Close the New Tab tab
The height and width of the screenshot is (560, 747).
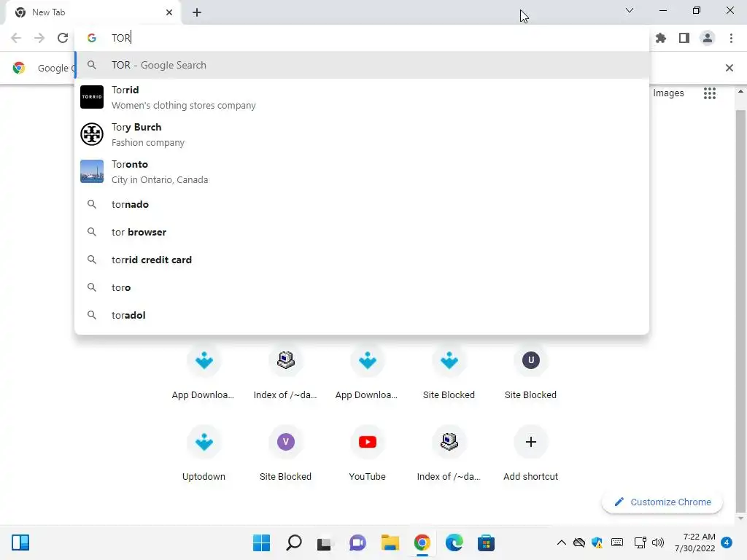169,12
